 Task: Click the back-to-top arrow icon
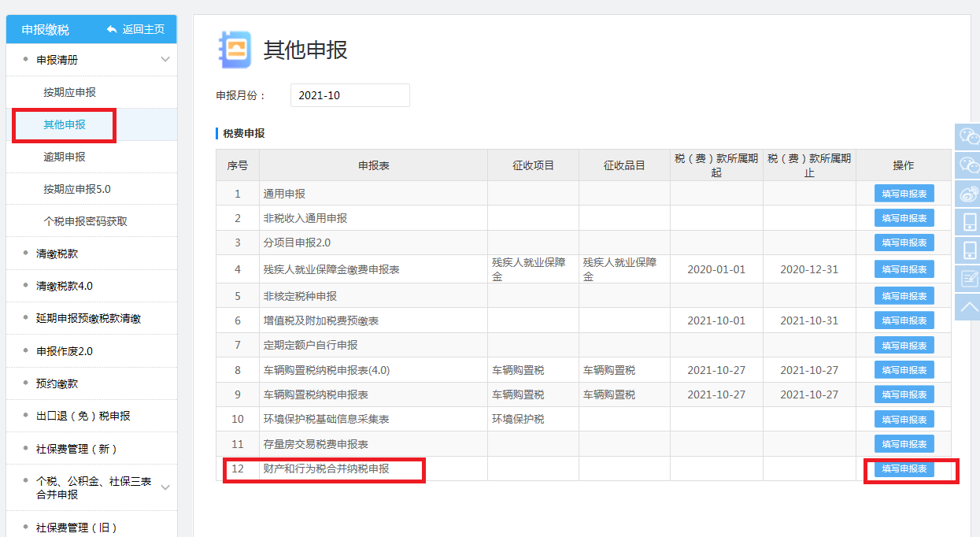pyautogui.click(x=967, y=306)
